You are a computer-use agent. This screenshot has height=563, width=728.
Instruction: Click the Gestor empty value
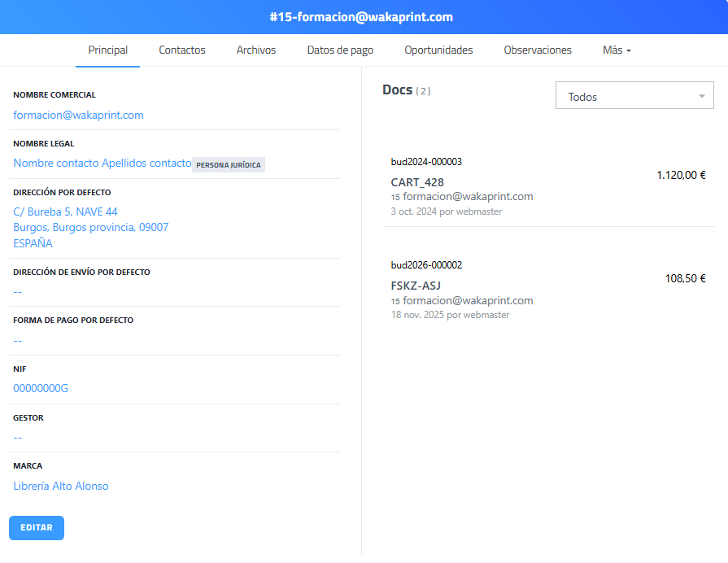tap(18, 437)
